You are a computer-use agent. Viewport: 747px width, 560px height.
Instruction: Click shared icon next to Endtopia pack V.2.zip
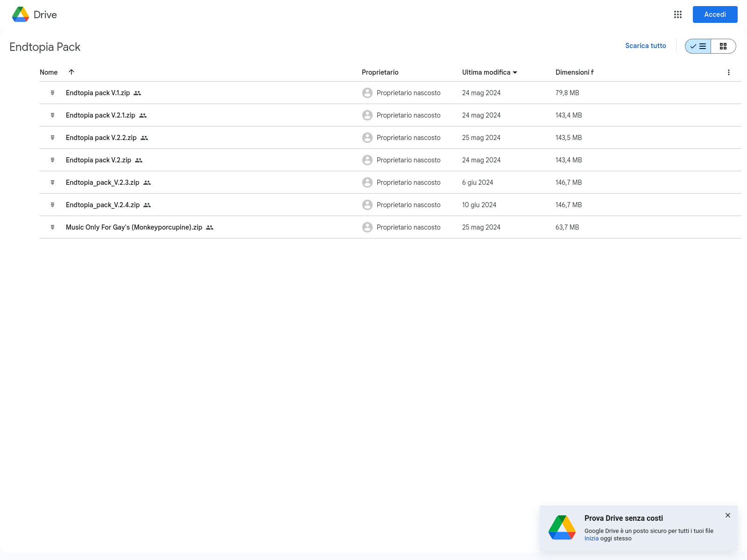pyautogui.click(x=139, y=160)
